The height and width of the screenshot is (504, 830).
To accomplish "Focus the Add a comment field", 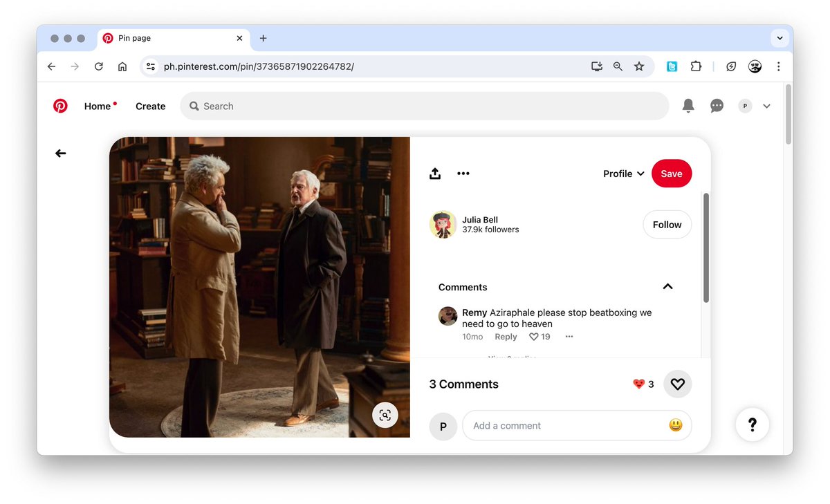I will pos(577,426).
